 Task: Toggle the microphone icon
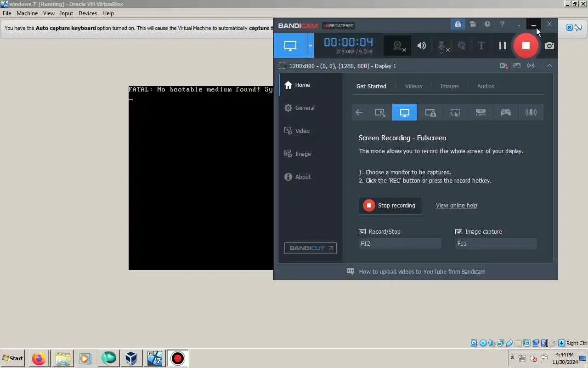point(442,46)
